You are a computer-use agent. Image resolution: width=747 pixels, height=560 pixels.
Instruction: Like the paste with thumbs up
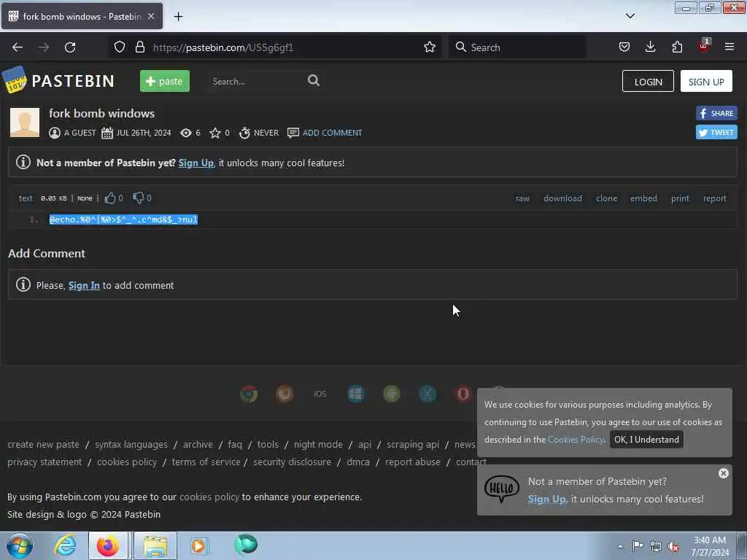pos(110,198)
